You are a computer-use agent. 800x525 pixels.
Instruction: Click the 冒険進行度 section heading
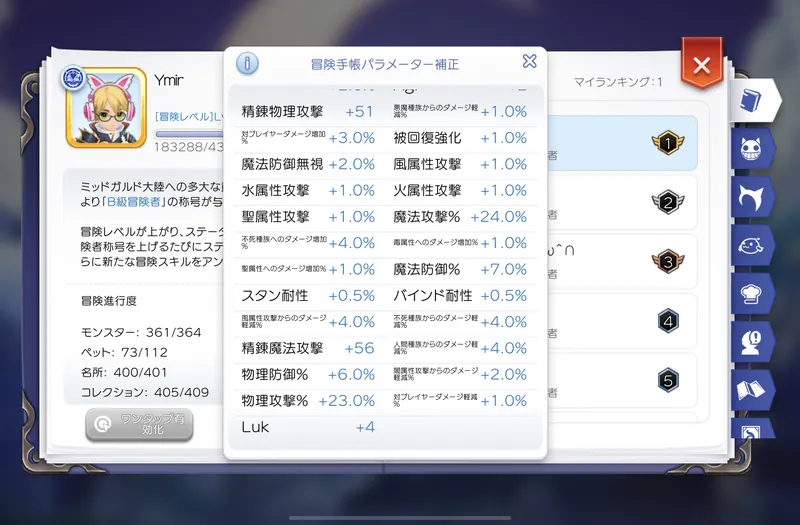[x=109, y=301]
